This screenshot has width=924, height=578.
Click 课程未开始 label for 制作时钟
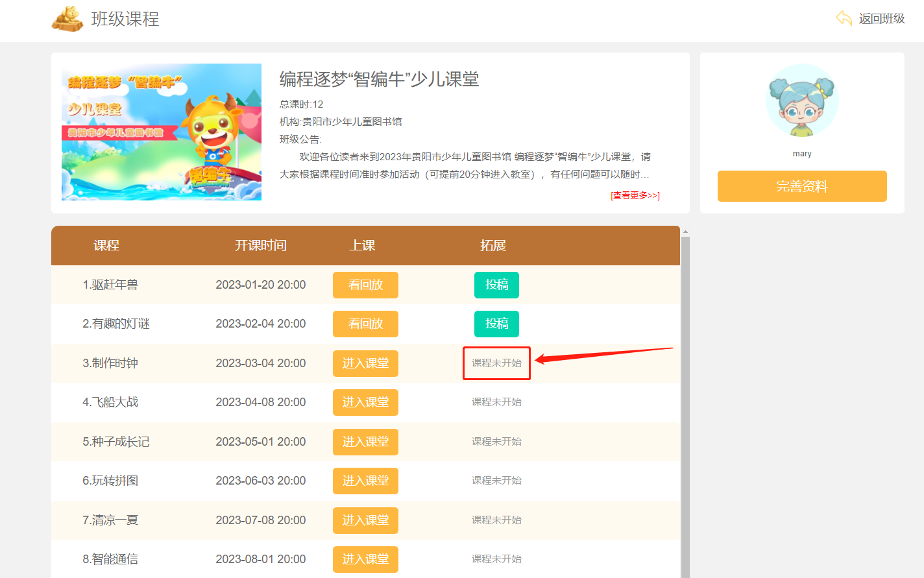click(x=496, y=363)
